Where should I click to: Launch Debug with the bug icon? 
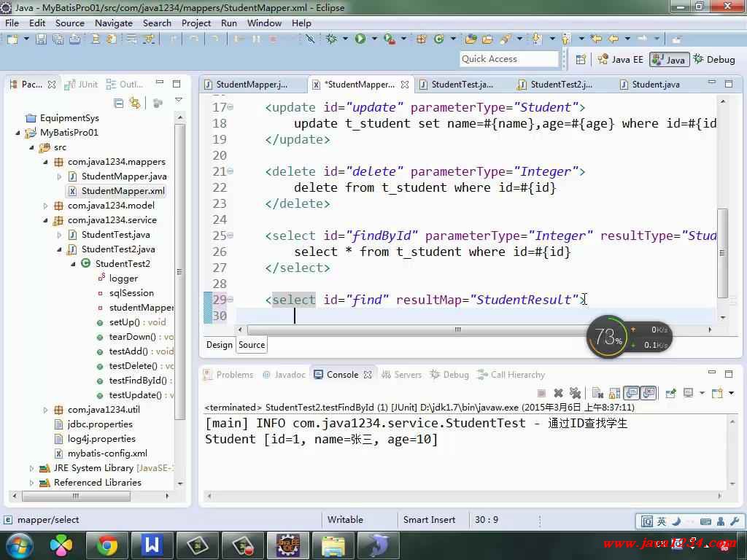pyautogui.click(x=332, y=39)
